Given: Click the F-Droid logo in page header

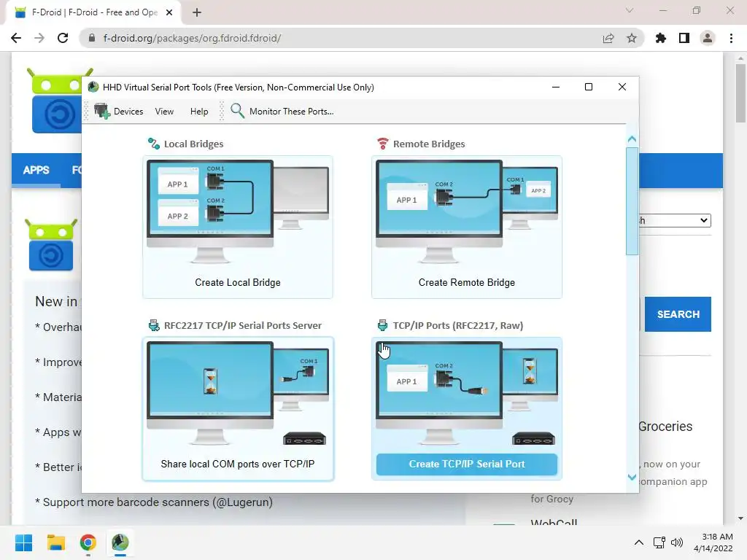Looking at the screenshot, I should [57, 101].
